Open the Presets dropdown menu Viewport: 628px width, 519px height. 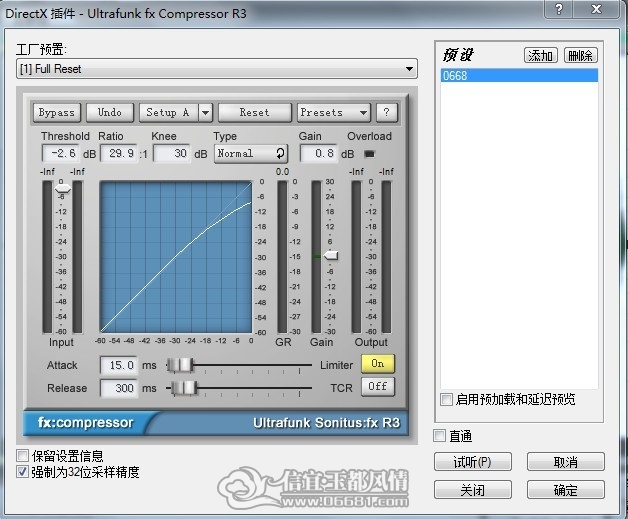pyautogui.click(x=334, y=113)
